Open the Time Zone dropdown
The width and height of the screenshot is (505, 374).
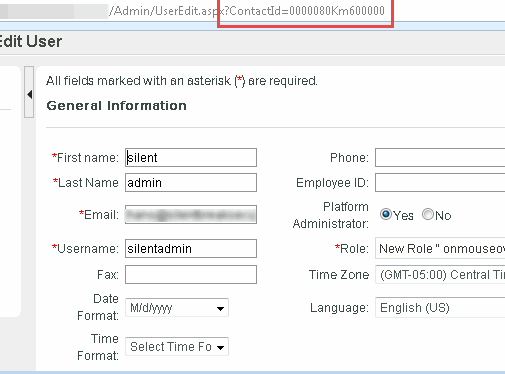pos(440,274)
